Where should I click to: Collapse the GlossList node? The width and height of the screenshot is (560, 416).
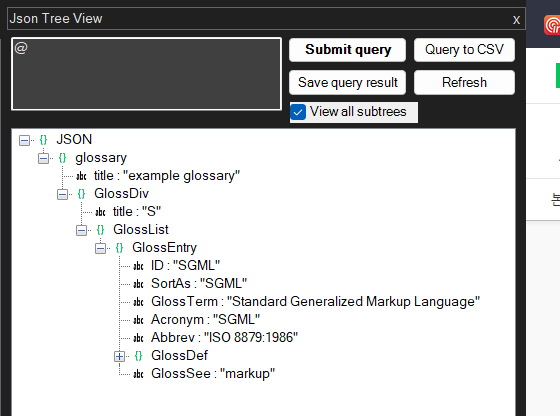(81, 230)
